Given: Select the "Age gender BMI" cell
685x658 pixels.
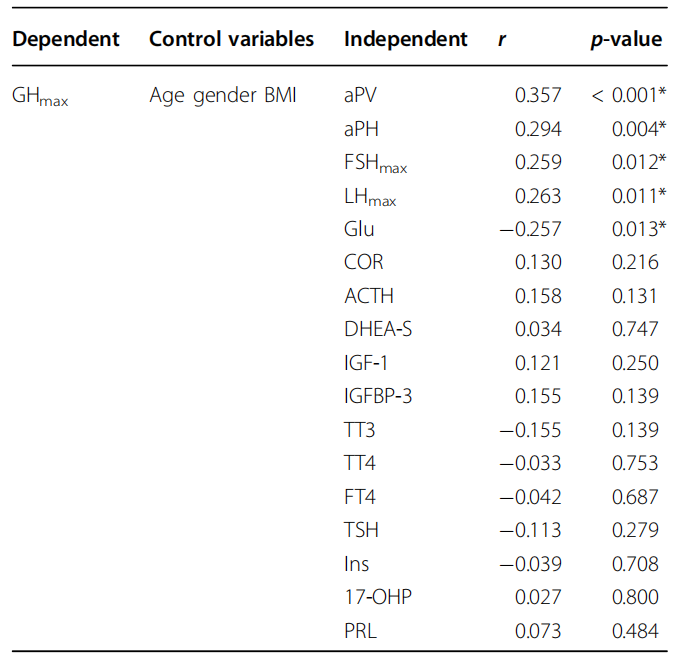Looking at the screenshot, I should [x=222, y=96].
